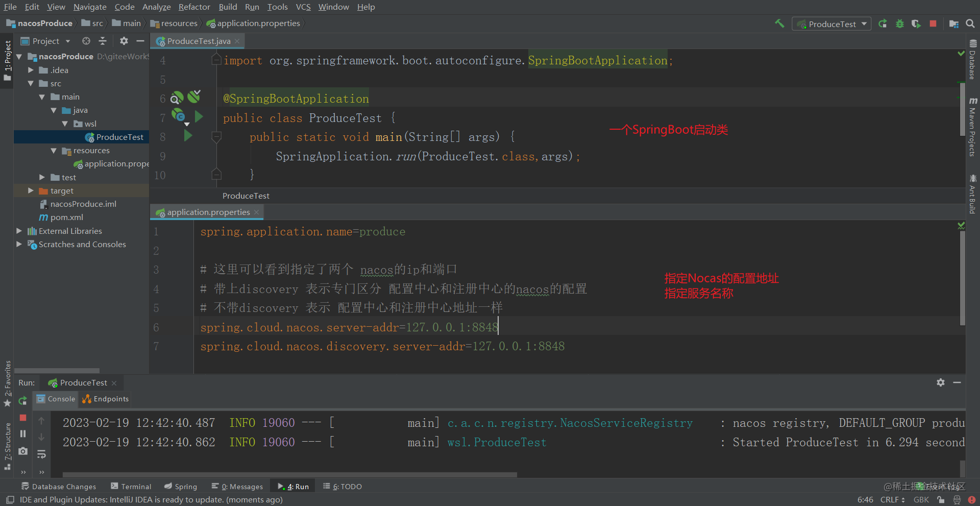Open the Structure side tab

click(x=7, y=446)
